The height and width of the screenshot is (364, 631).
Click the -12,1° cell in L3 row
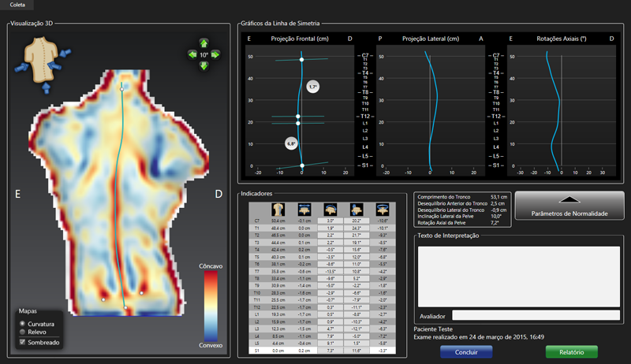[x=357, y=329]
